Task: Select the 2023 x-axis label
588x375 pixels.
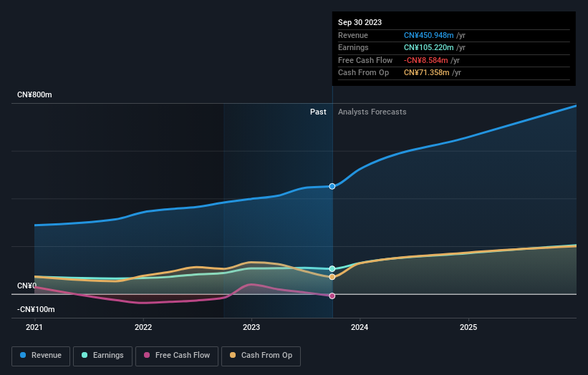Action: pyautogui.click(x=251, y=327)
